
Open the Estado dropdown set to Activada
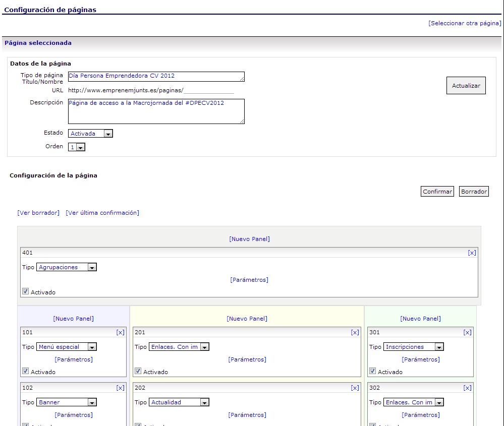91,134
